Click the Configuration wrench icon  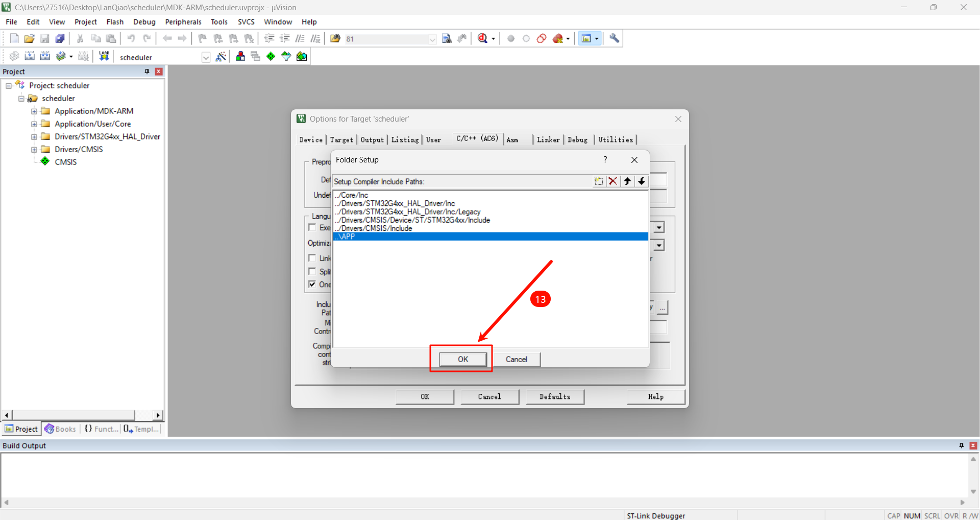[614, 39]
